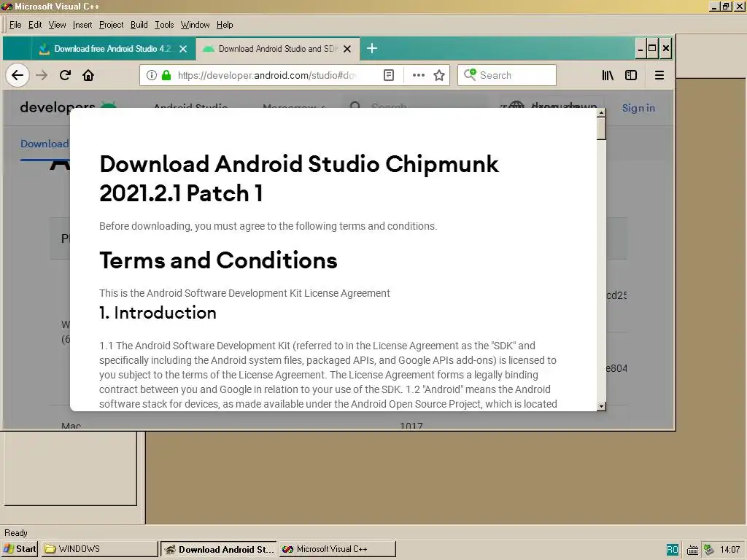
Task: Click the Ready status bar text
Action: point(16,533)
